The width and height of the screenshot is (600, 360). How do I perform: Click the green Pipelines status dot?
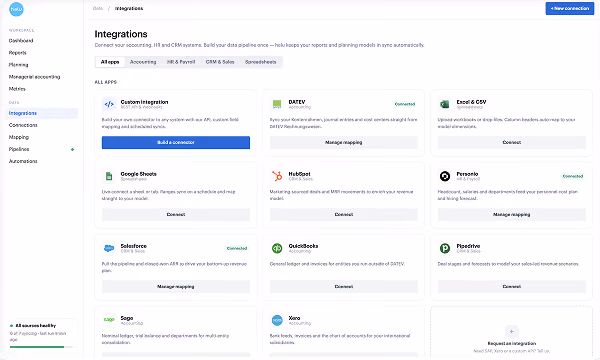click(x=72, y=149)
